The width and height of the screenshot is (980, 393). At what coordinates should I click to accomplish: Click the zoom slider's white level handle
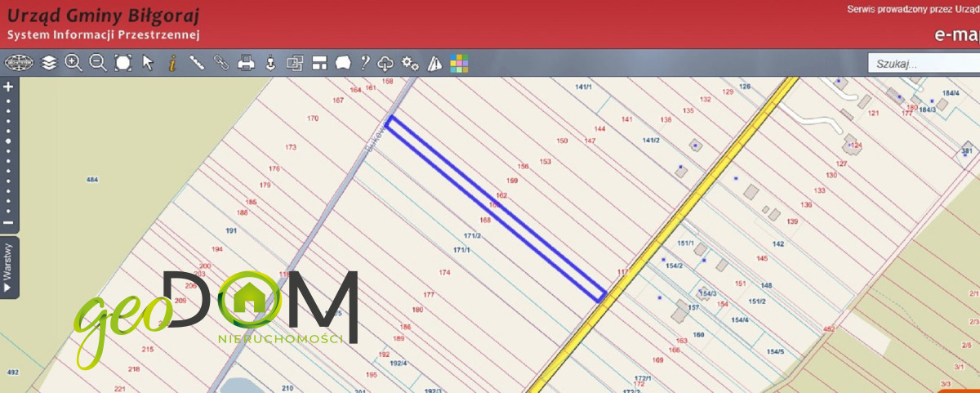9,141
